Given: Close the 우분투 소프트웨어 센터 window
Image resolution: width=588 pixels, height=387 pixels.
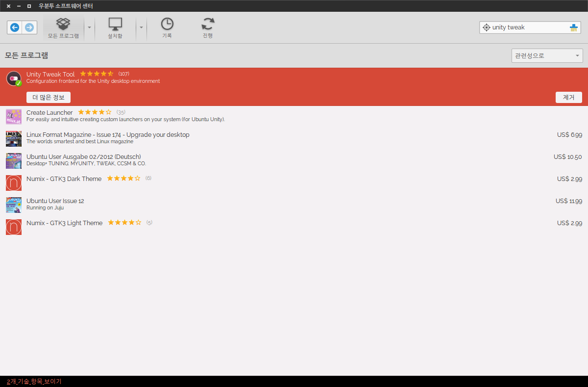Looking at the screenshot, I should click(8, 6).
